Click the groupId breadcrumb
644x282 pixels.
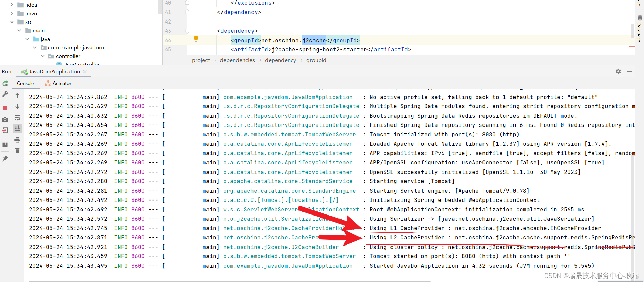[x=316, y=60]
